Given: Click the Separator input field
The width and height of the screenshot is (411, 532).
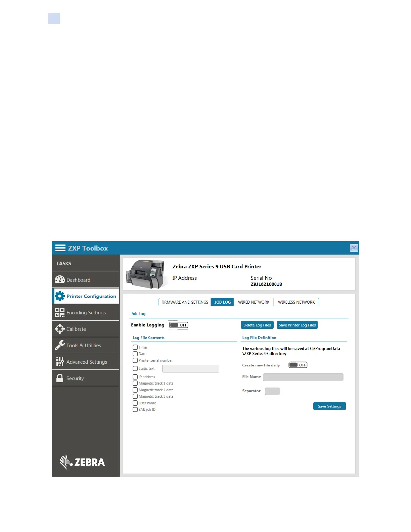Looking at the screenshot, I should [272, 391].
